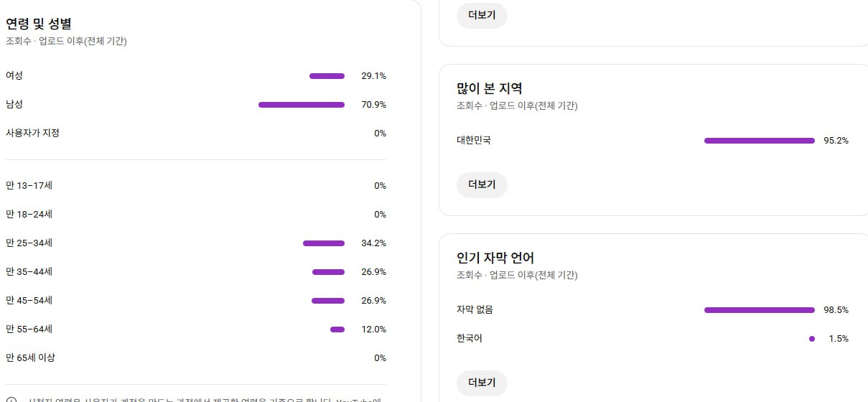Click the 연령 및 성별 heading

coord(38,24)
